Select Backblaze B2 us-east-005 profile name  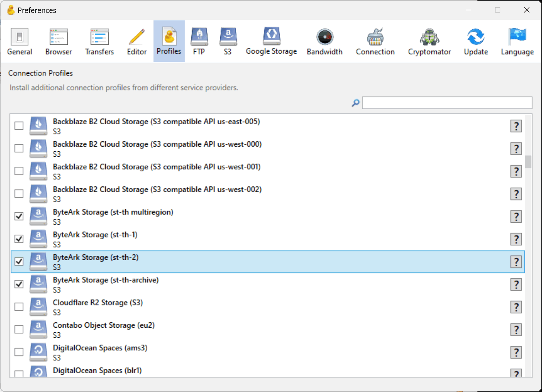click(156, 121)
